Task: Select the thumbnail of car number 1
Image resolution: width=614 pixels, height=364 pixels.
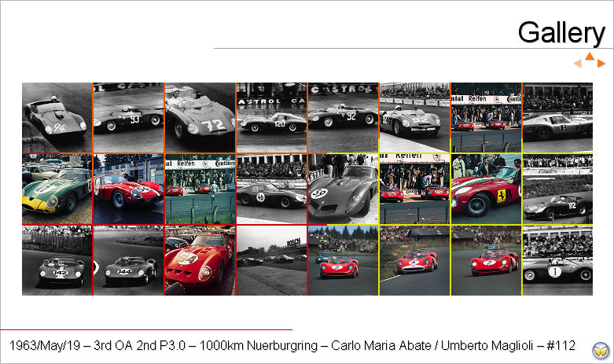Action: pyautogui.click(x=557, y=260)
